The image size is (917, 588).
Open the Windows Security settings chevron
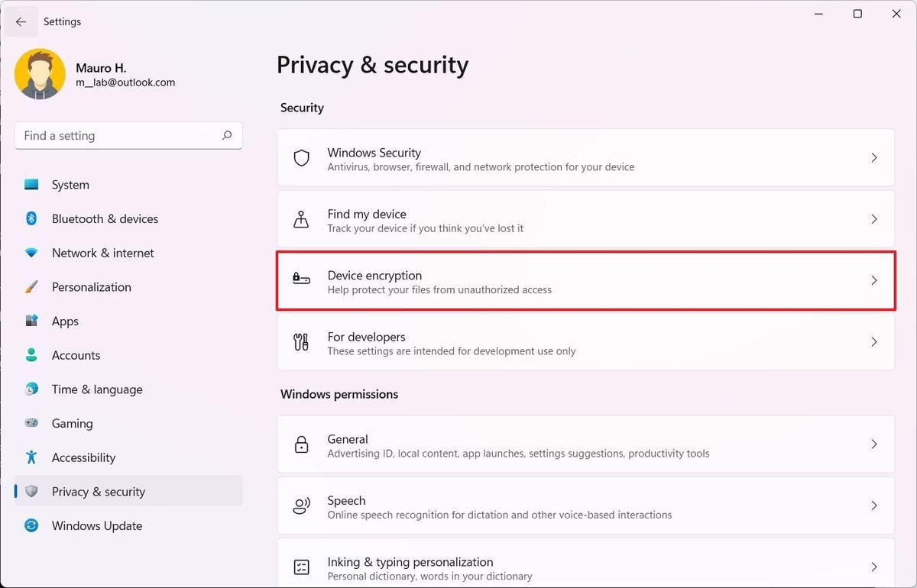[x=874, y=157]
